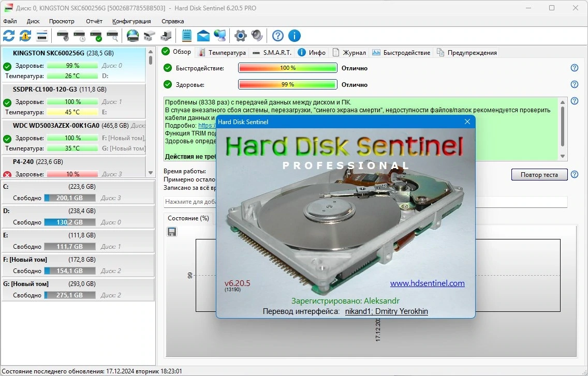
Task: Click the disk with clock test icon
Action: [79, 36]
